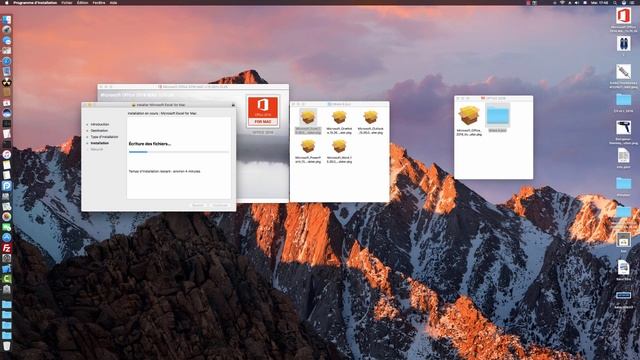Open the Fichier menu

coord(67,2)
